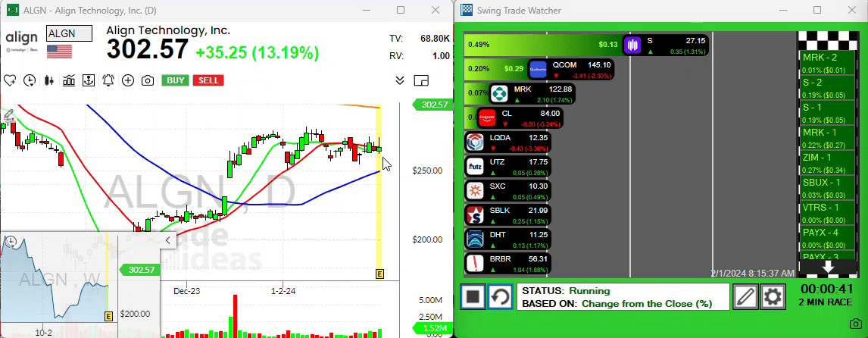Collapse the weekly mini chart panel arrow

click(167, 240)
